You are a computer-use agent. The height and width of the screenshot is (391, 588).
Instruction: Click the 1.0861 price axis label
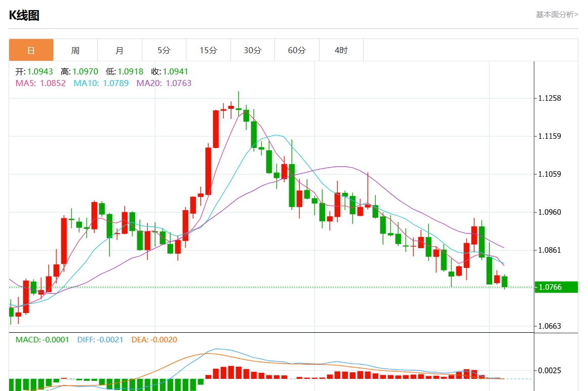[x=550, y=250]
